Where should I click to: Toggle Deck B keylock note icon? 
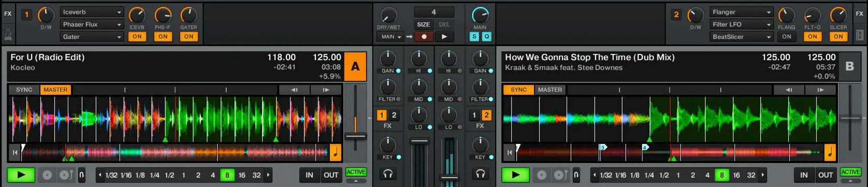coord(830,152)
